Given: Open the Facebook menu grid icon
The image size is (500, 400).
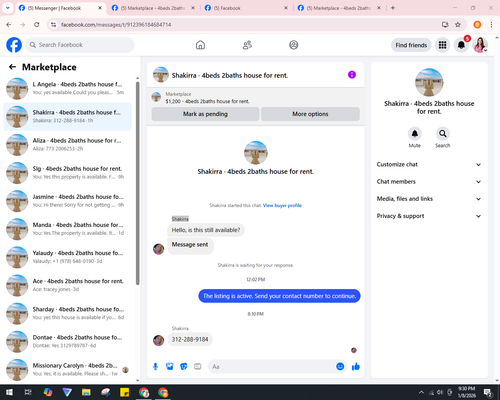Looking at the screenshot, I should click(442, 45).
